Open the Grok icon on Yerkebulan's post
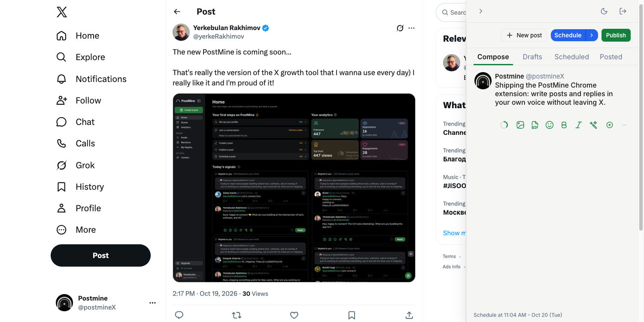Image resolution: width=644 pixels, height=322 pixels. point(400,28)
